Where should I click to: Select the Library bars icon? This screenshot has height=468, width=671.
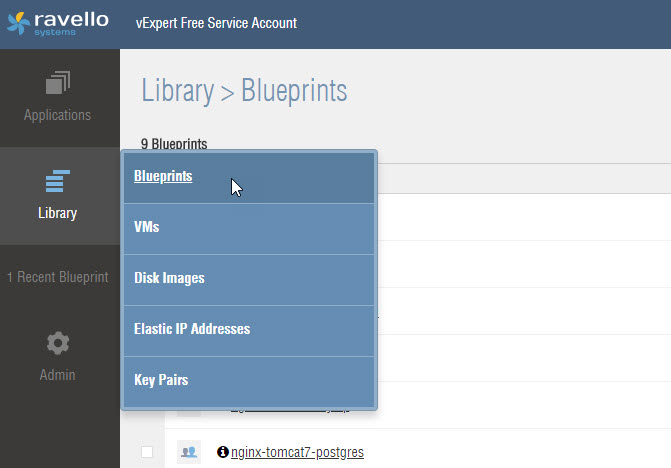pyautogui.click(x=57, y=181)
